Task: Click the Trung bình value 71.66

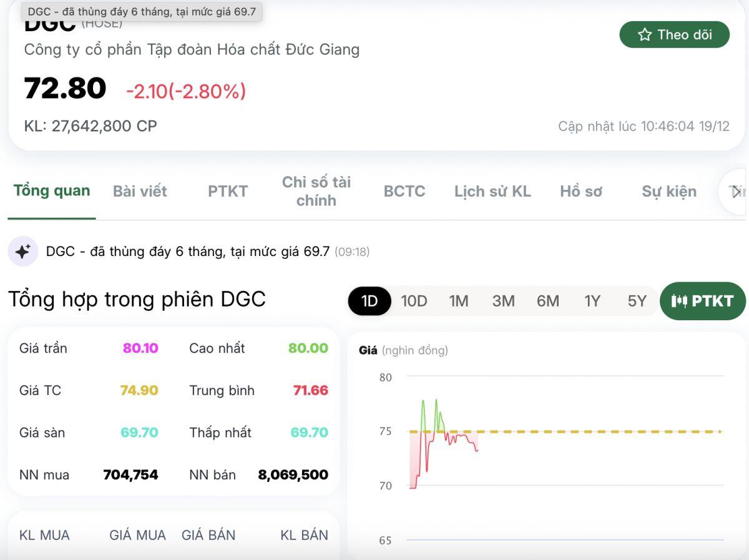Action: pos(311,390)
